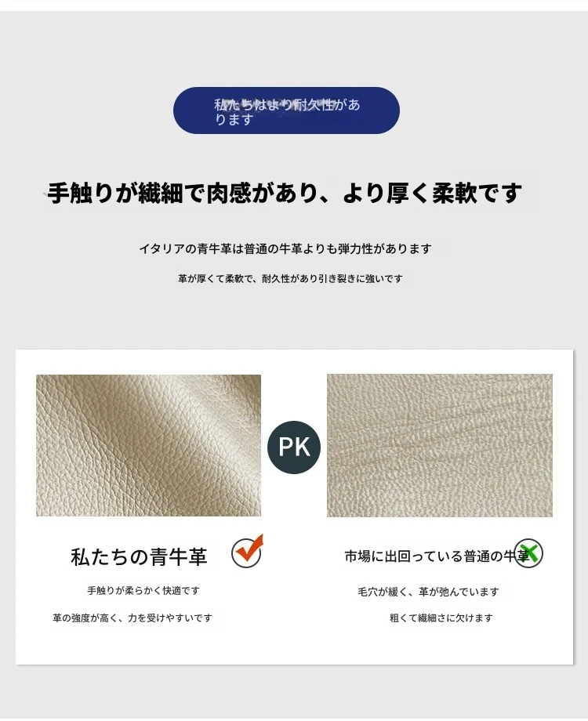Screen dimensions: 588x721
Task: Click text イタリアの青牛革は普通の牛革よりも弾力性があります
Action: [x=285, y=248]
